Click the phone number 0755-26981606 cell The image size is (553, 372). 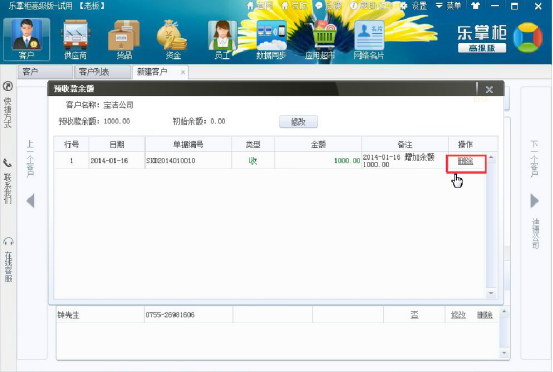point(188,315)
